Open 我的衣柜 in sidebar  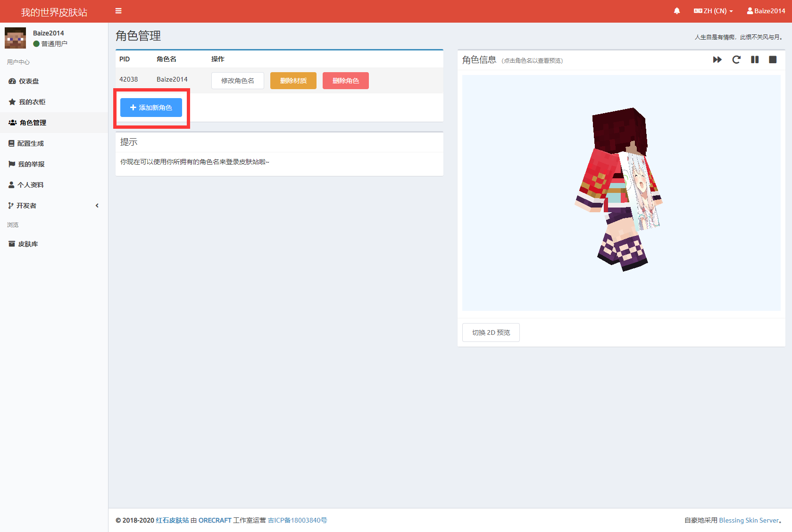tap(54, 102)
